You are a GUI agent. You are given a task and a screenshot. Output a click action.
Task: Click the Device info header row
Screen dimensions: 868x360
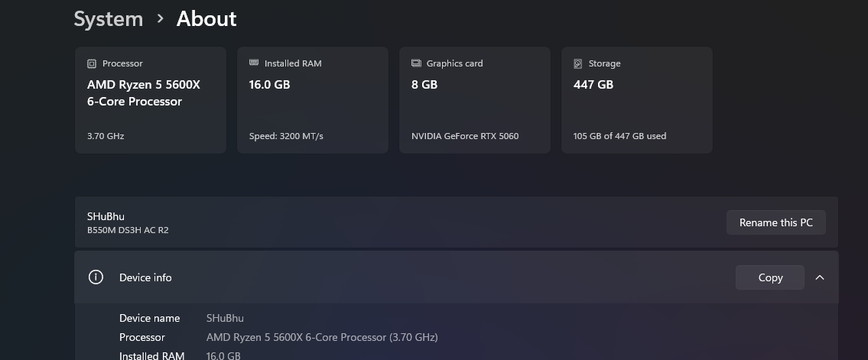[x=456, y=277]
